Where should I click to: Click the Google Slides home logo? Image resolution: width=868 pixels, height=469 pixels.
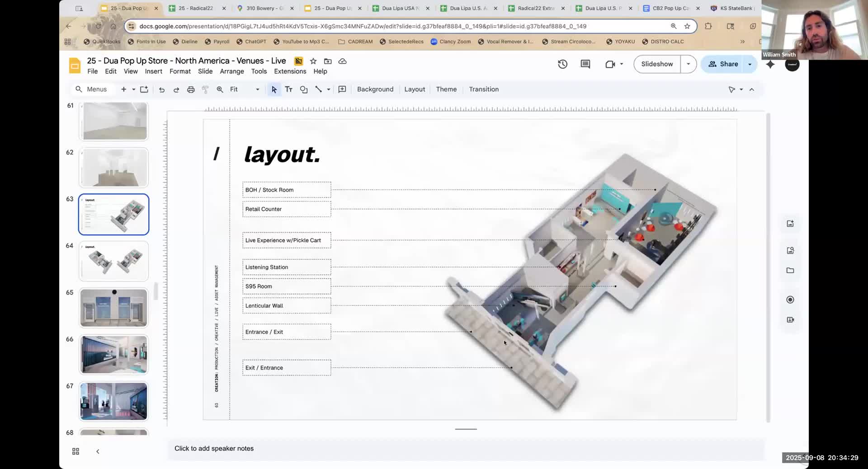tap(75, 66)
